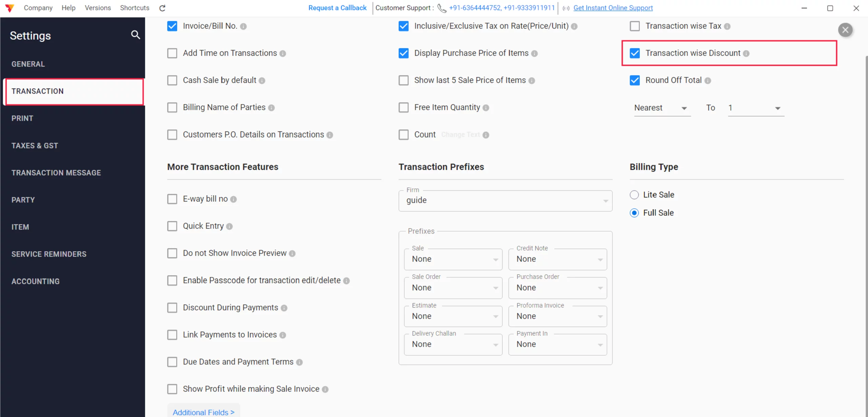Uncheck Display Purchase Price of Items
Viewport: 868px width, 417px height.
(403, 53)
